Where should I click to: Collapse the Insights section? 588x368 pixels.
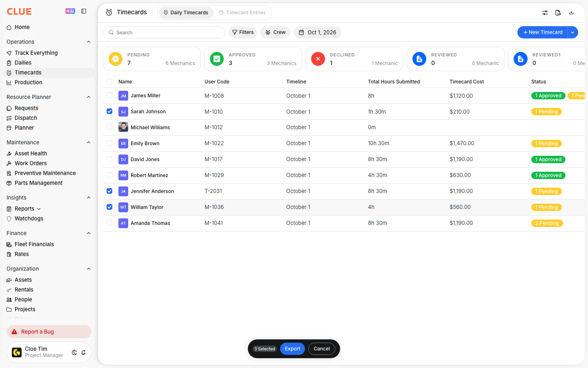point(89,197)
